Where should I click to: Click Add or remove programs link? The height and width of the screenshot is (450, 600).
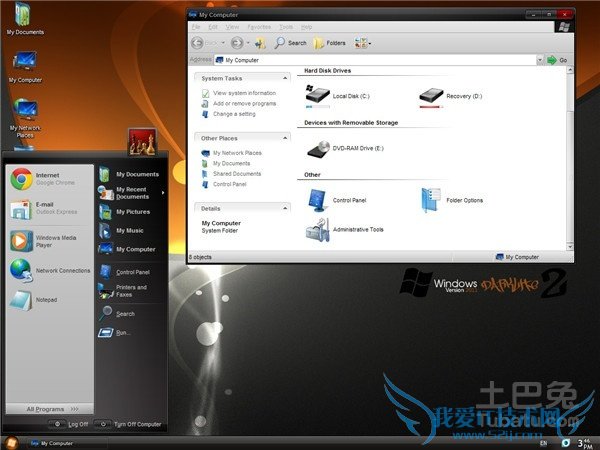244,103
